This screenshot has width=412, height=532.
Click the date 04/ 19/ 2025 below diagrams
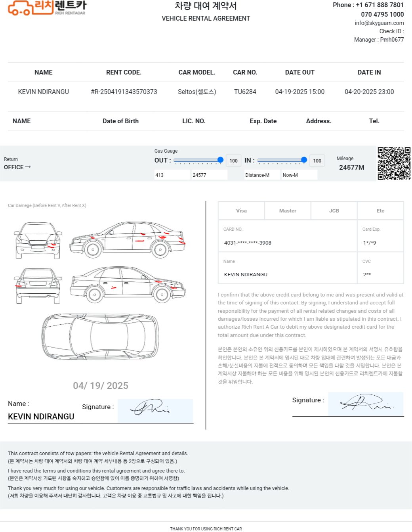click(x=101, y=386)
